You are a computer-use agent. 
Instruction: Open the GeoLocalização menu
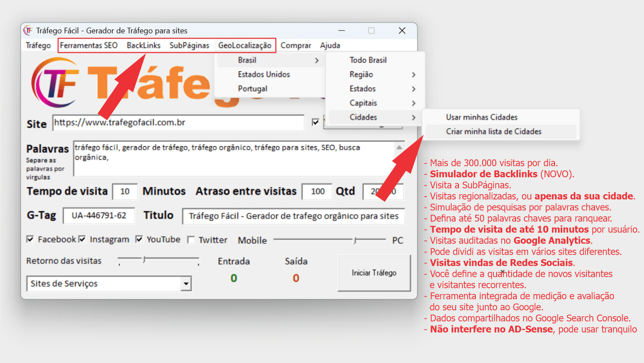(x=245, y=46)
